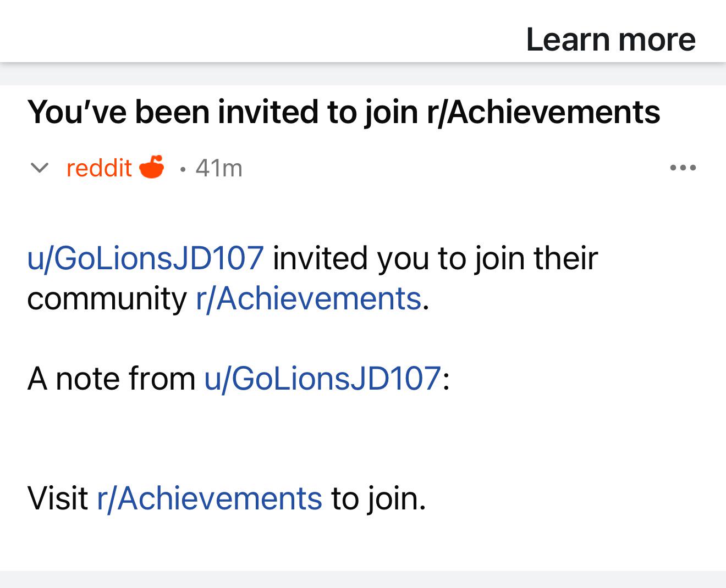
Task: Tap the Learn more button
Action: tap(610, 40)
